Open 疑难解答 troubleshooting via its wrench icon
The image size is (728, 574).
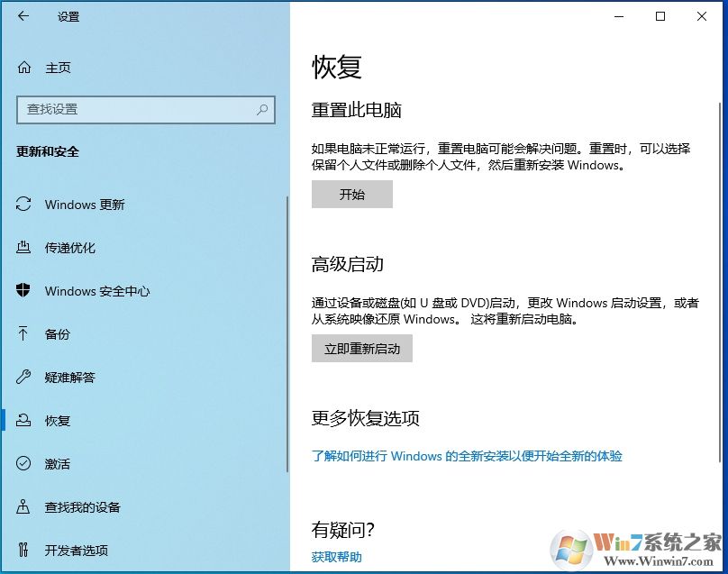click(x=24, y=378)
